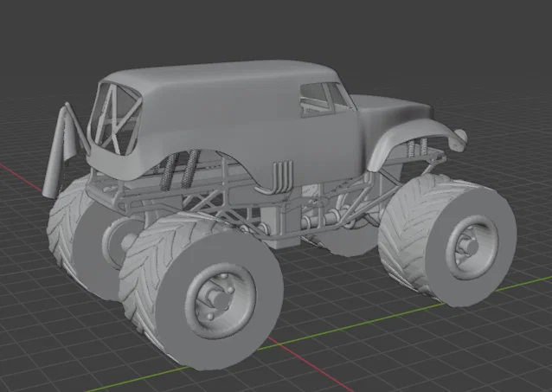Click the rear coil-over shock springs
The height and width of the screenshot is (392, 552).
click(x=181, y=170)
